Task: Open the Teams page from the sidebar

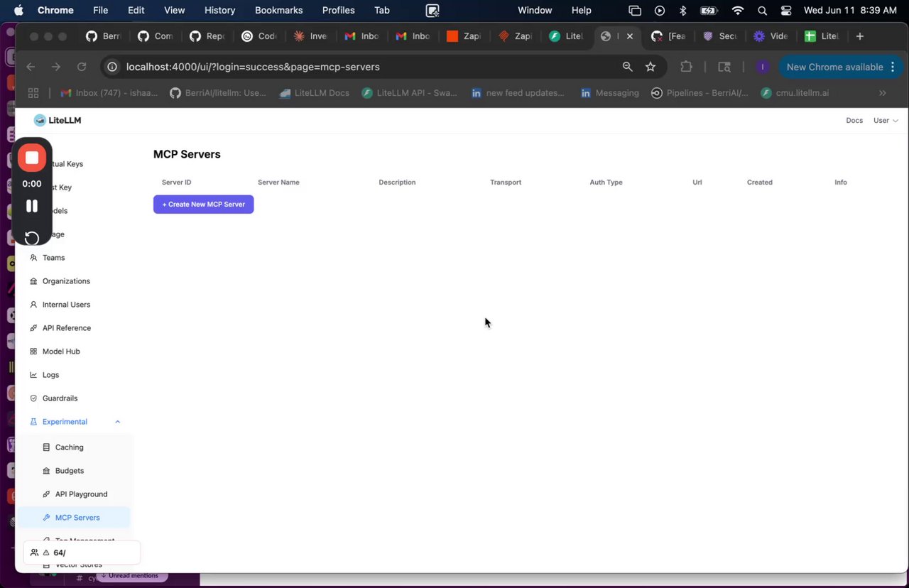Action: 53,258
